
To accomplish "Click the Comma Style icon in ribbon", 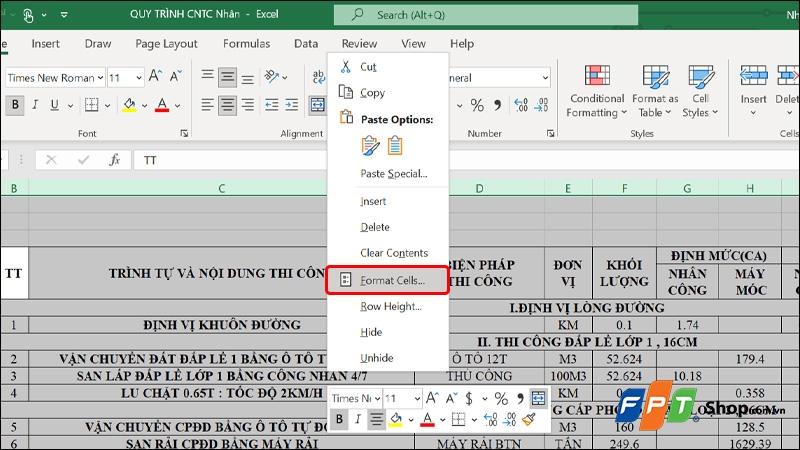I will 497,105.
